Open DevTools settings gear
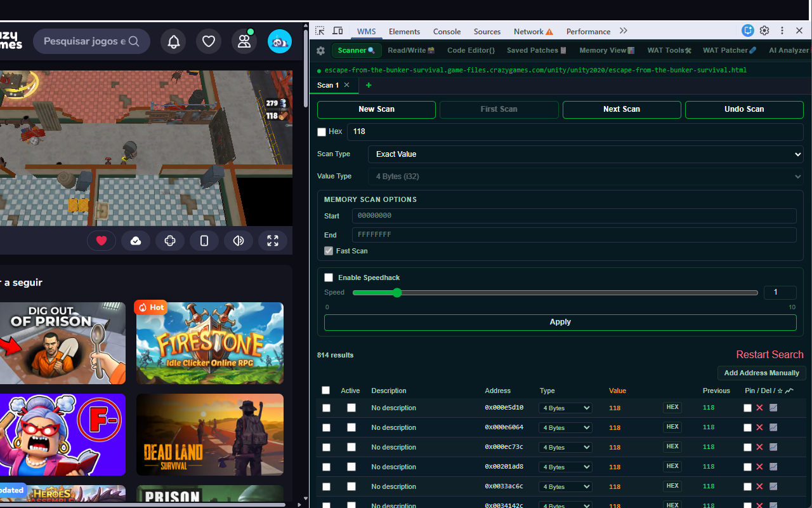812x508 pixels. click(764, 30)
